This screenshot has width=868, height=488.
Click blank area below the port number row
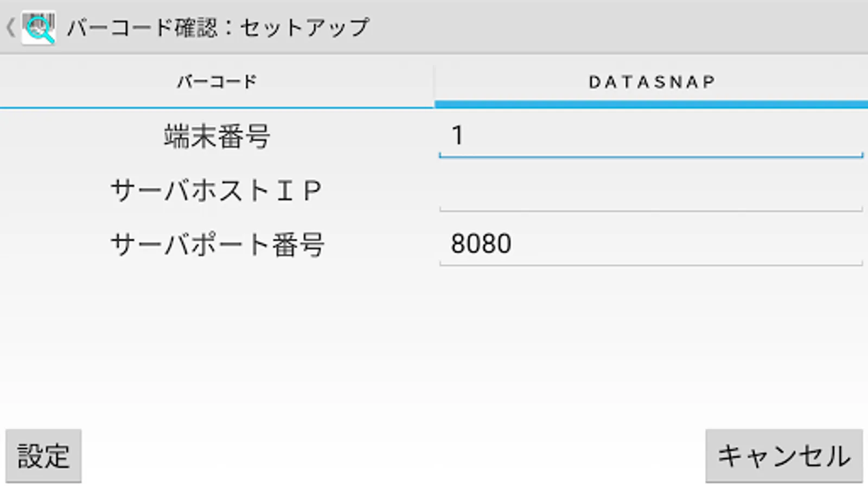pyautogui.click(x=434, y=342)
